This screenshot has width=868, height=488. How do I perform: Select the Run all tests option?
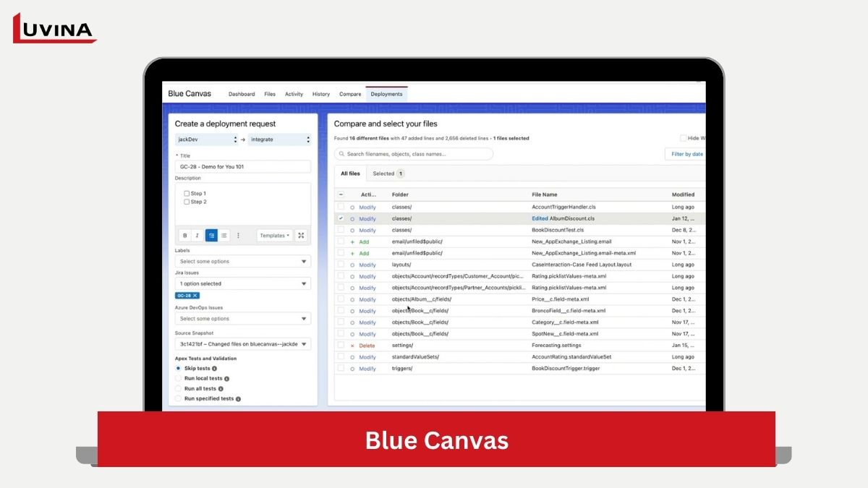[x=179, y=388]
